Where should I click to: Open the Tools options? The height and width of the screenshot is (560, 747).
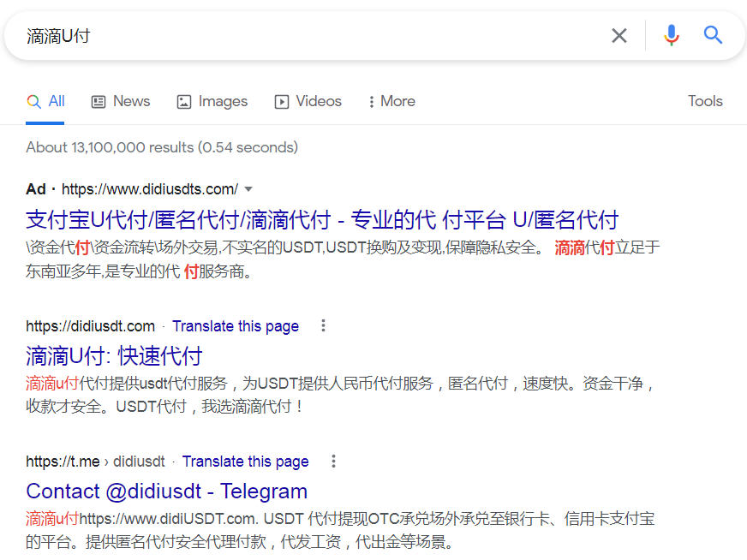[705, 101]
